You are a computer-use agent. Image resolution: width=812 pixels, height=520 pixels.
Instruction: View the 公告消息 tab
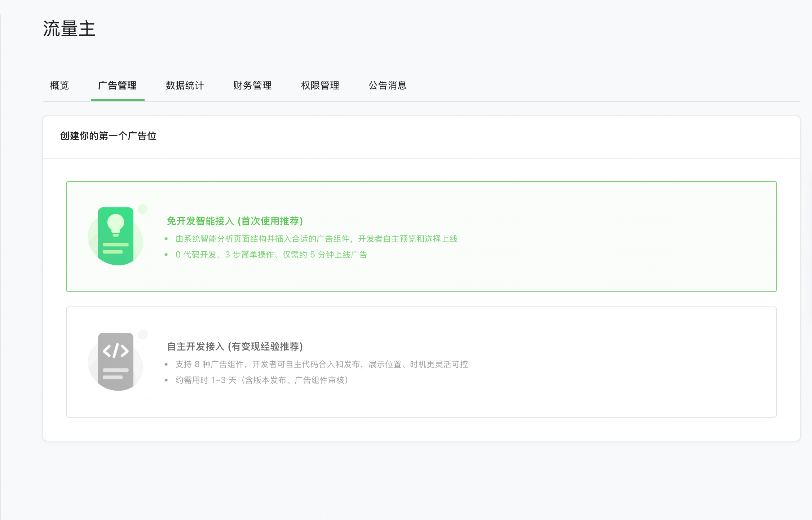[x=388, y=85]
